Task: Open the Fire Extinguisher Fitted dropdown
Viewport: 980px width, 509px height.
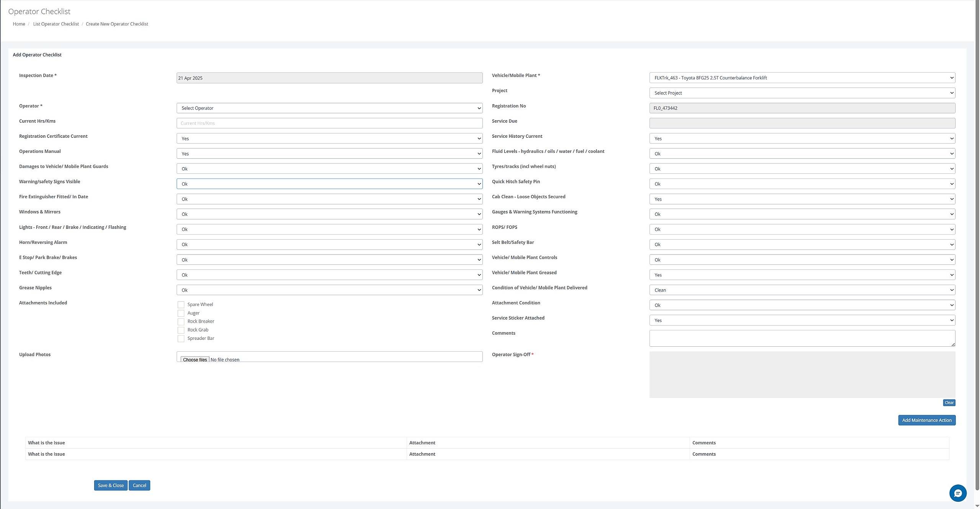Action: [x=329, y=199]
